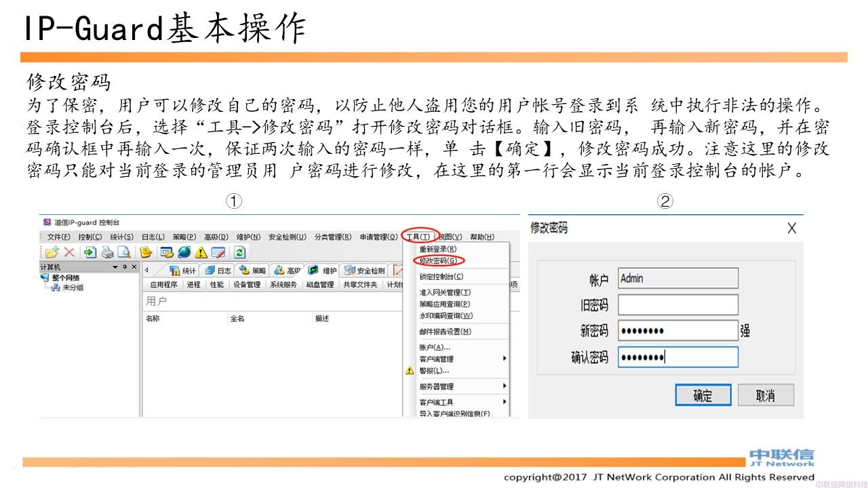
Task: Open the 工具(T) menu
Action: [418, 237]
